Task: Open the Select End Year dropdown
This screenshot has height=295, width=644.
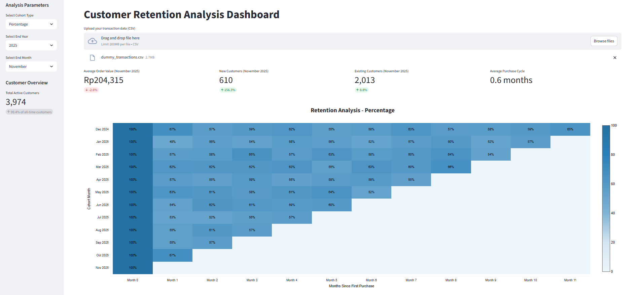Action: tap(31, 45)
